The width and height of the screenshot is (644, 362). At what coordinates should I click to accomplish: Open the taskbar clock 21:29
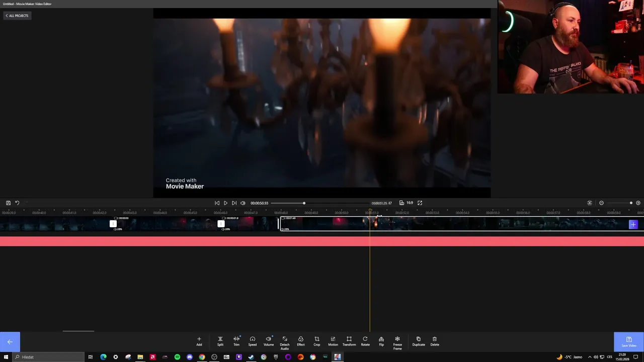coord(623,357)
